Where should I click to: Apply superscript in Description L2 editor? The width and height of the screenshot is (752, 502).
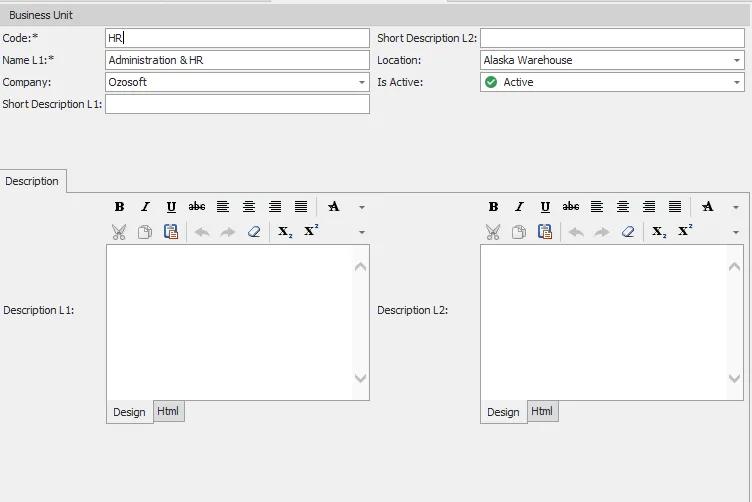pos(685,231)
